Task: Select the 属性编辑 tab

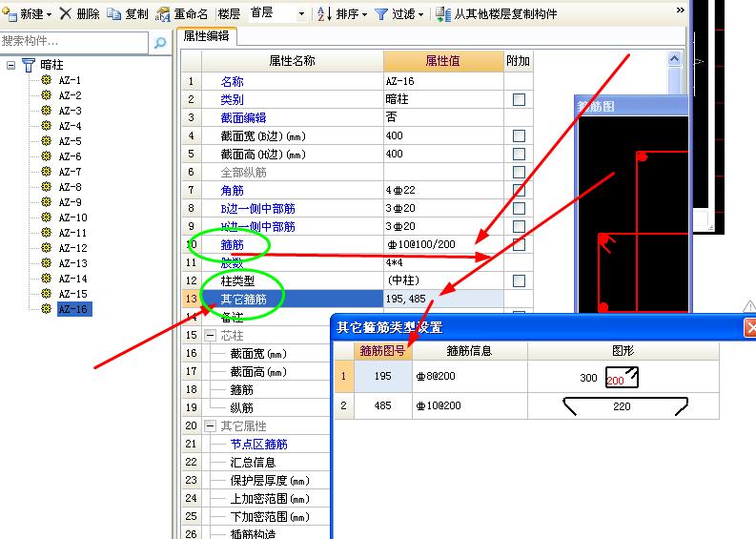Action: (x=206, y=35)
